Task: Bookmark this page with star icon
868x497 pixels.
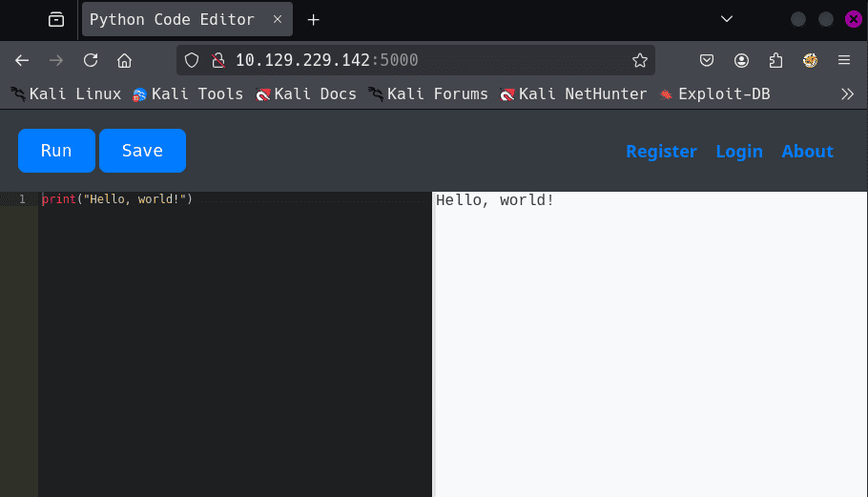Action: [x=639, y=60]
